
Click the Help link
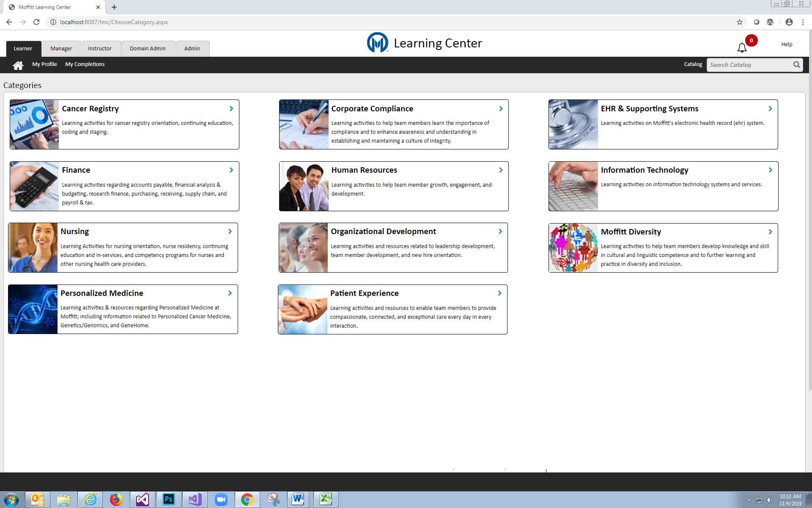click(x=787, y=44)
